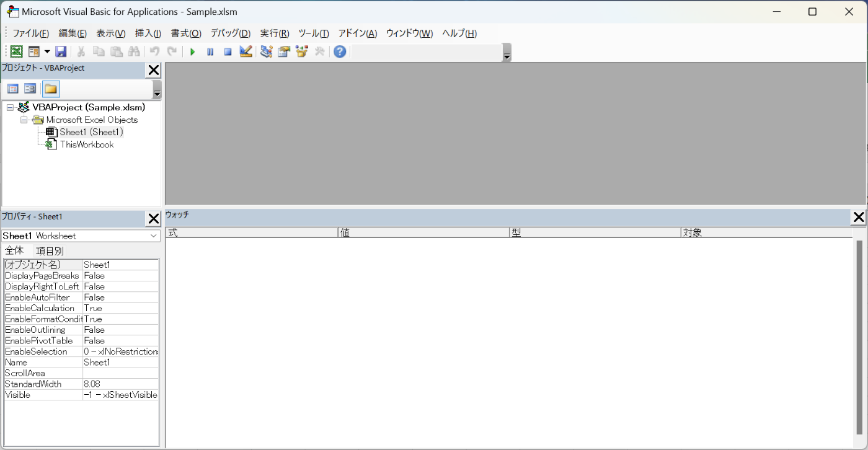Click the ScrollArea value field

pyautogui.click(x=121, y=373)
